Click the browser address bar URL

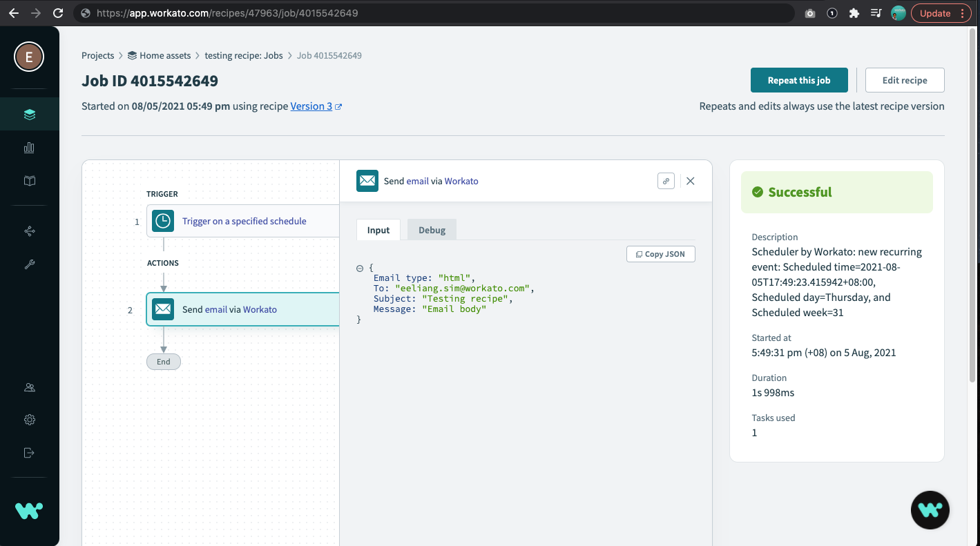[x=227, y=13]
